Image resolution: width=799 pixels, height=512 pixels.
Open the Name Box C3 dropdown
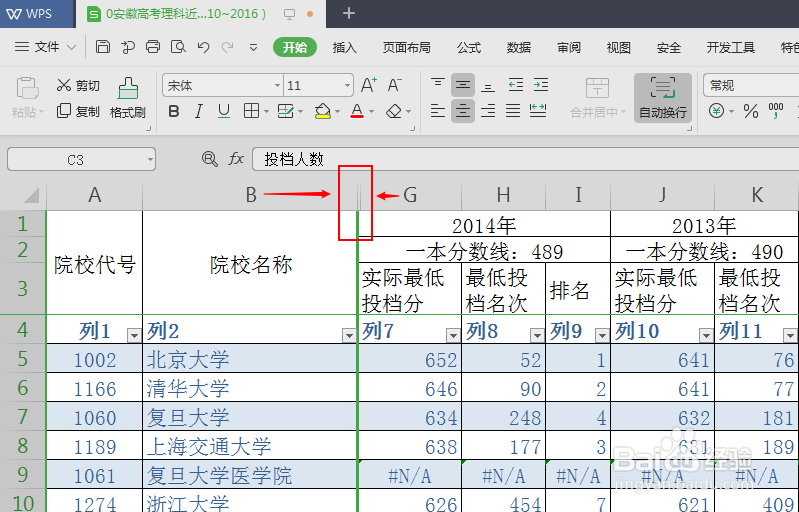click(x=150, y=159)
